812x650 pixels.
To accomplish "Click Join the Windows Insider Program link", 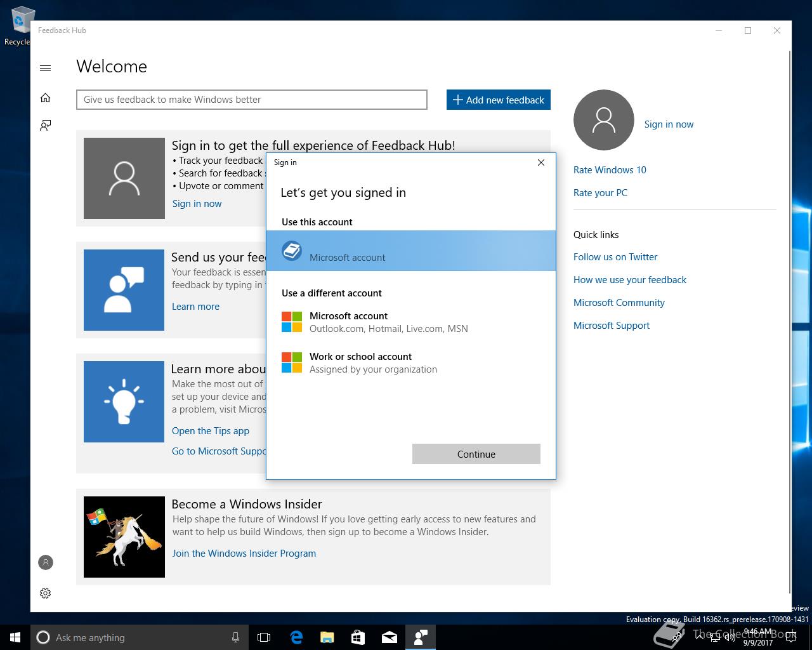I will point(244,554).
